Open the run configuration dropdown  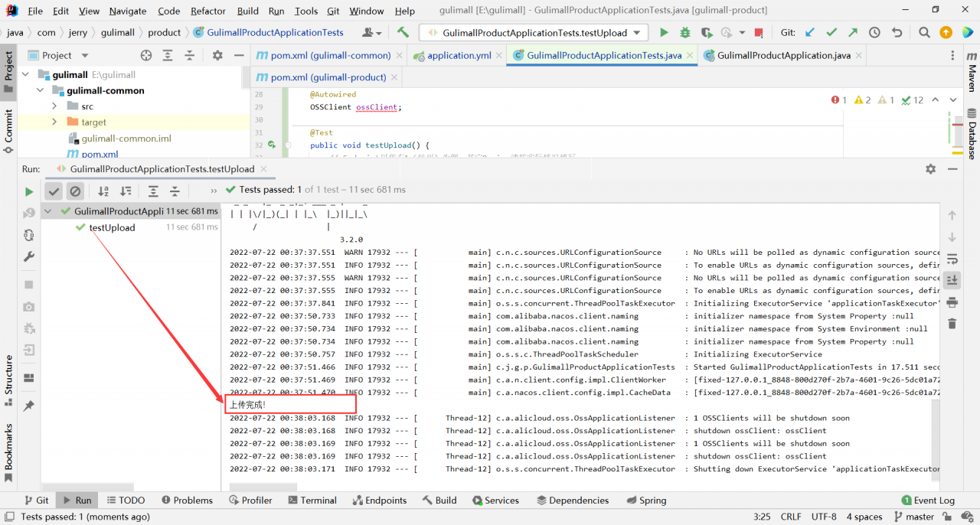tap(534, 33)
